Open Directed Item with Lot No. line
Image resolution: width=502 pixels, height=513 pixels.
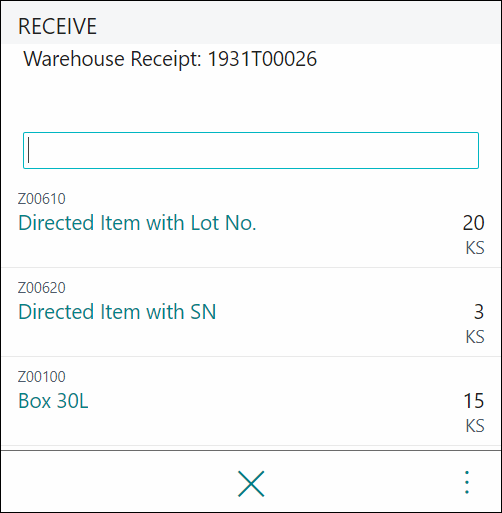pos(137,223)
